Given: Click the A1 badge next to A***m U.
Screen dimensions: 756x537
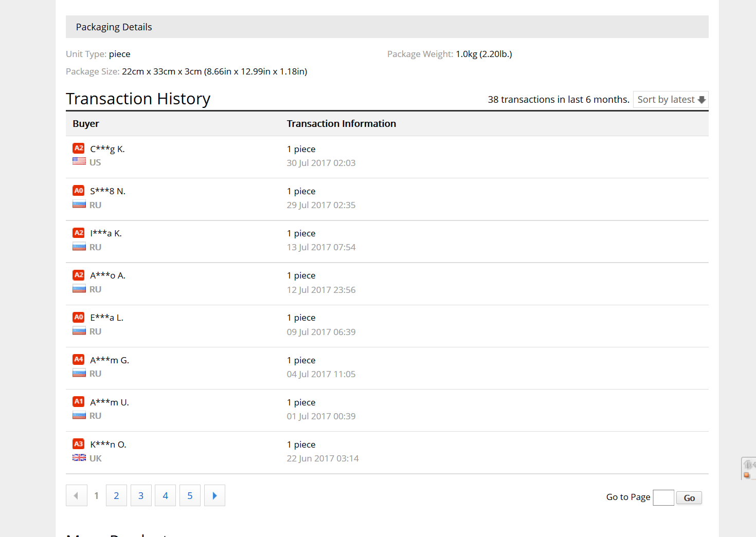Looking at the screenshot, I should 78,402.
